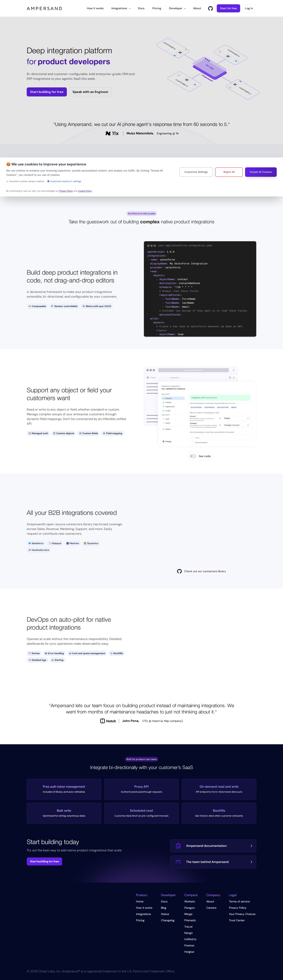283x980 pixels.
Task: Open Changelog in the footer
Action: tap(168, 921)
